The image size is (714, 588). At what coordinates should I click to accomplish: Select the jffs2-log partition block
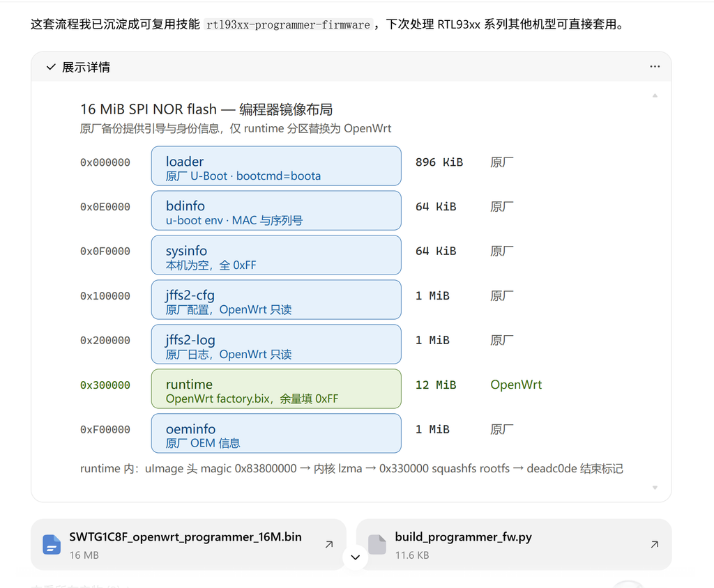click(x=276, y=345)
